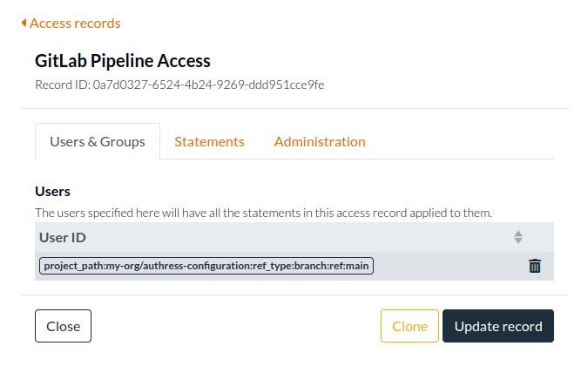Click the descending sort arrow in User ID header

point(518,241)
